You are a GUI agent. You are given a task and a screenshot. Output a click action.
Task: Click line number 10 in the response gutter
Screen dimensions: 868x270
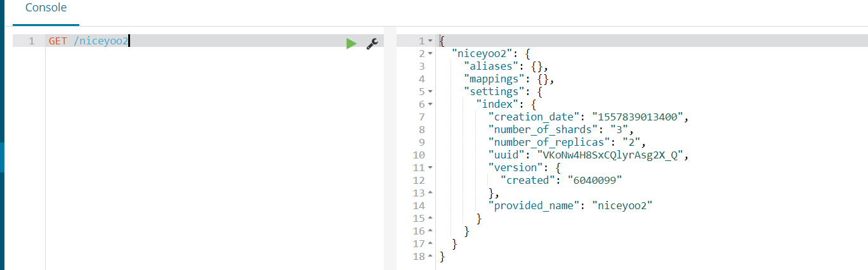(419, 155)
